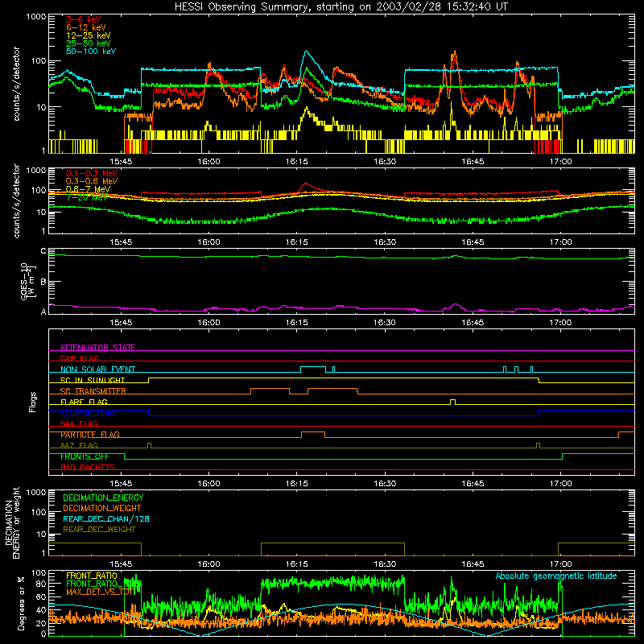Click the cyan 50-100 keV peak near 16:16
Screen dimensions: 644x644
tap(306, 52)
